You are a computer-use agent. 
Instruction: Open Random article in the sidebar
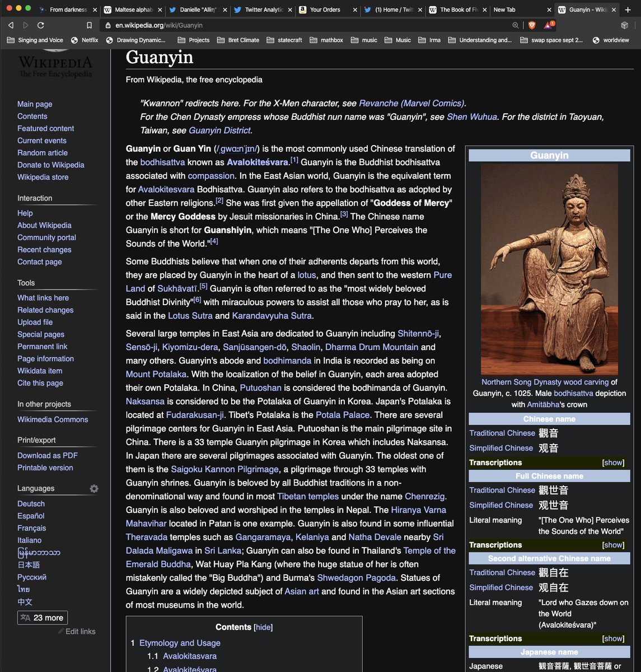pyautogui.click(x=43, y=153)
